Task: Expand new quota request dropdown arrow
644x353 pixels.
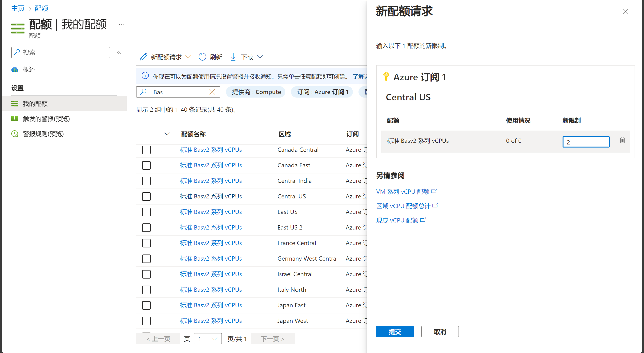Action: (x=189, y=57)
